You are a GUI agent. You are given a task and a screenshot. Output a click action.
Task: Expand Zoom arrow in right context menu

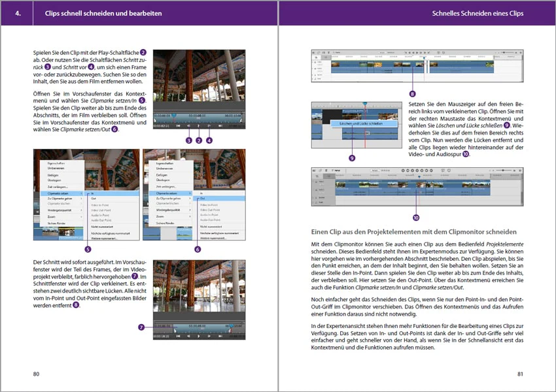coord(190,216)
